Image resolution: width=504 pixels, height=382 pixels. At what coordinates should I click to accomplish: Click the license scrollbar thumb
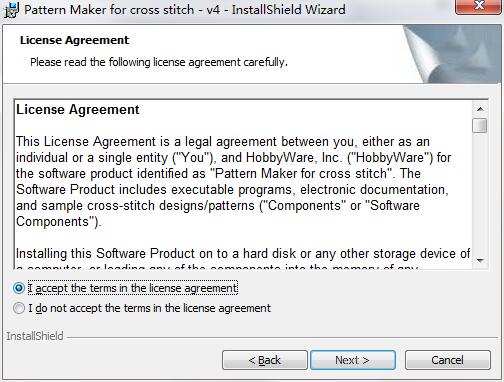pyautogui.click(x=480, y=126)
